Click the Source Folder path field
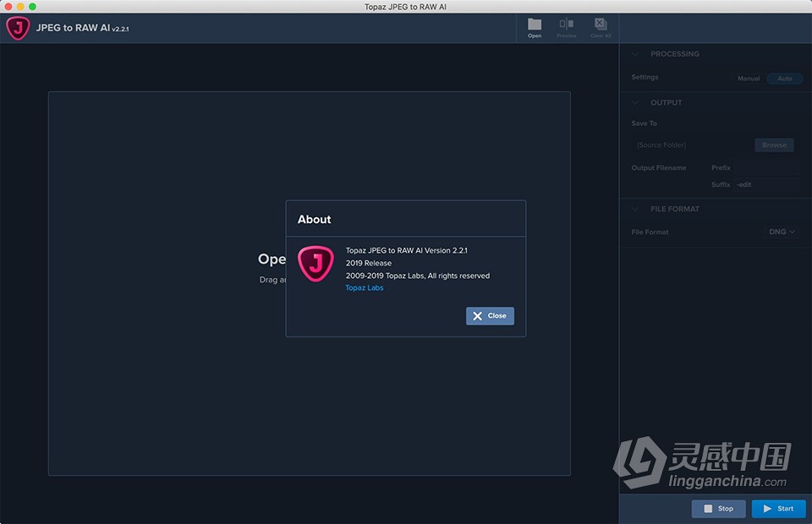The width and height of the screenshot is (812, 524). click(692, 145)
